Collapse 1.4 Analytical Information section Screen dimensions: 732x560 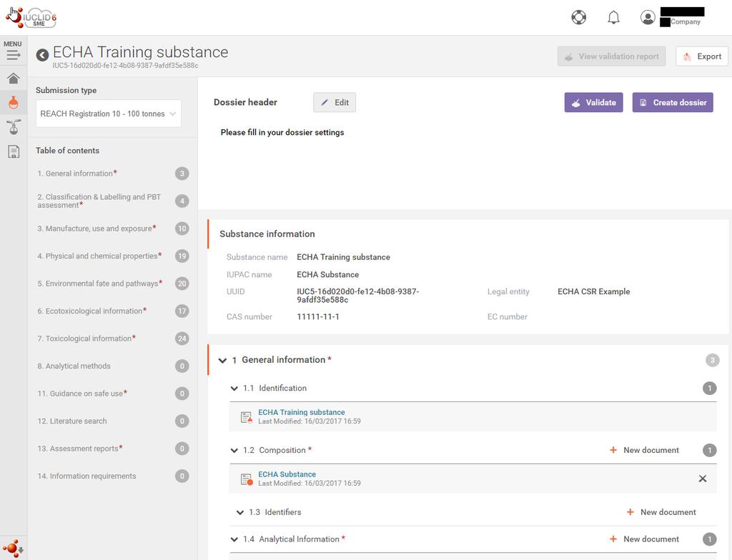click(234, 539)
